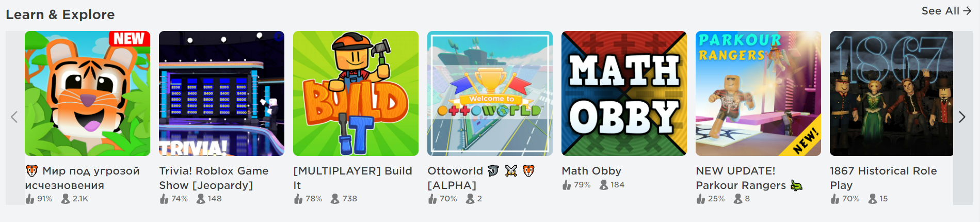The width and height of the screenshot is (980, 222).
Task: Open the Math Obby title link
Action: (x=591, y=171)
